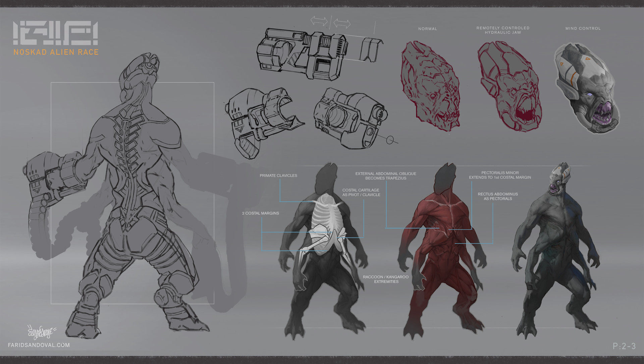
Task: Click the FARIDSANDOVAL.COM website text
Action: point(39,345)
